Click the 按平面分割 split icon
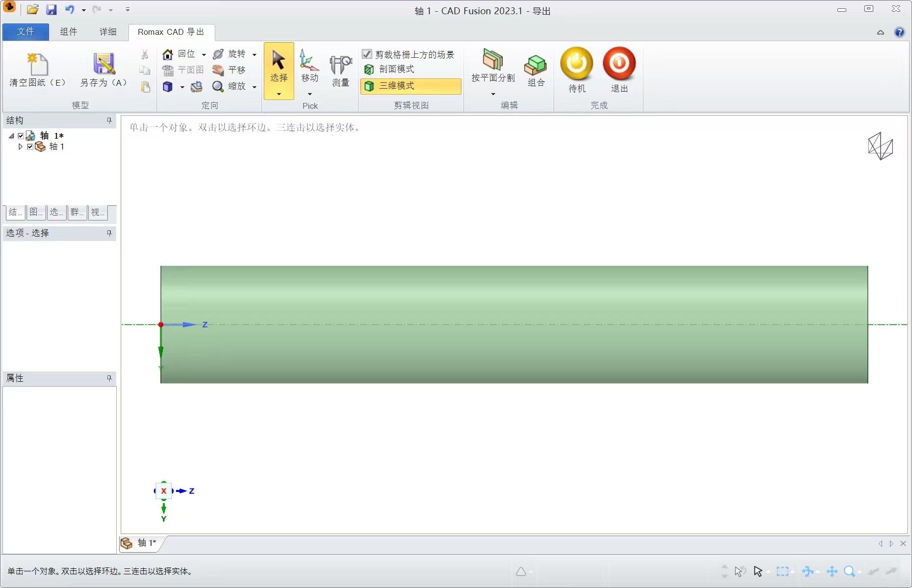The image size is (912, 588). point(493,61)
